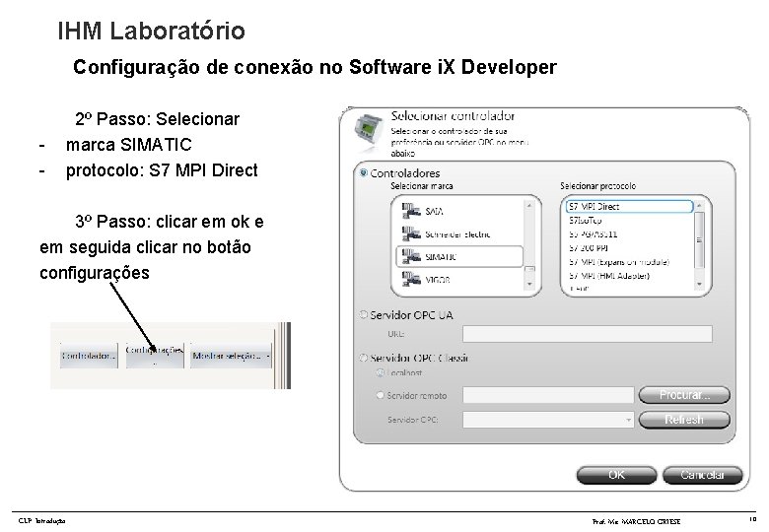Click the Servidor remoto text field
Viewport: 769px width, 532px height.
[548, 395]
